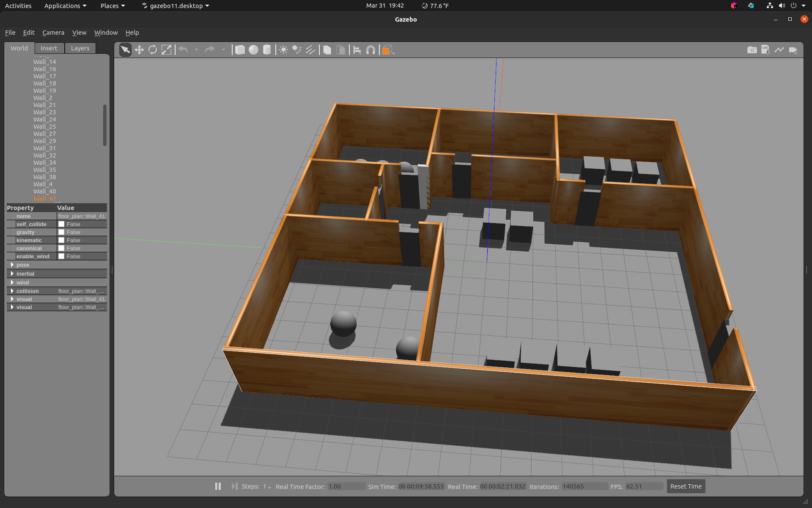Screen dimensions: 812x508
Task: Click the Mar 31 19:42 clock
Action: (385, 6)
